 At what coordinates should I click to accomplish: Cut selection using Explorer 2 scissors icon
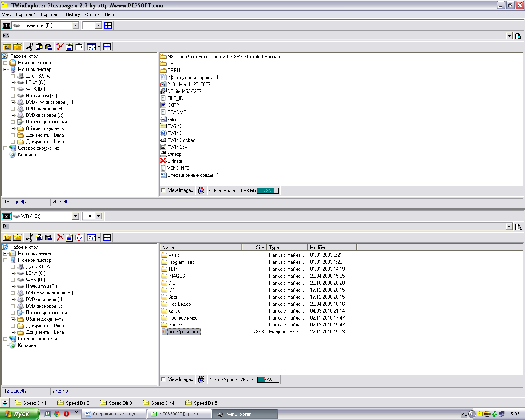[x=29, y=237]
